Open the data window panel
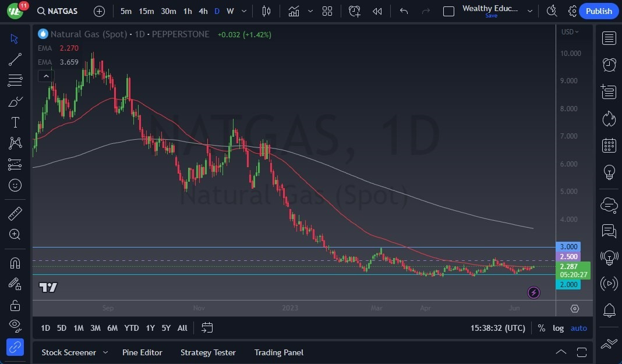The width and height of the screenshot is (622, 364). pyautogui.click(x=609, y=92)
